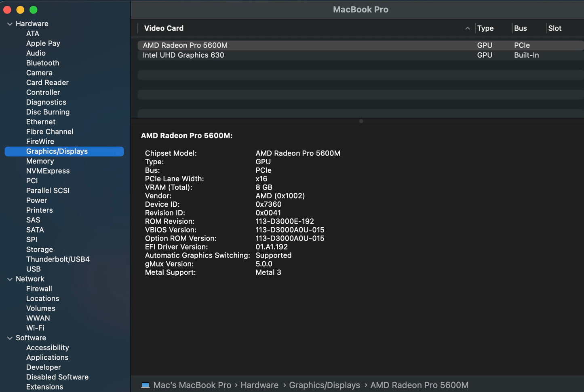Select Thunderbolt/USB4 in the sidebar
This screenshot has height=392, width=584.
point(58,259)
